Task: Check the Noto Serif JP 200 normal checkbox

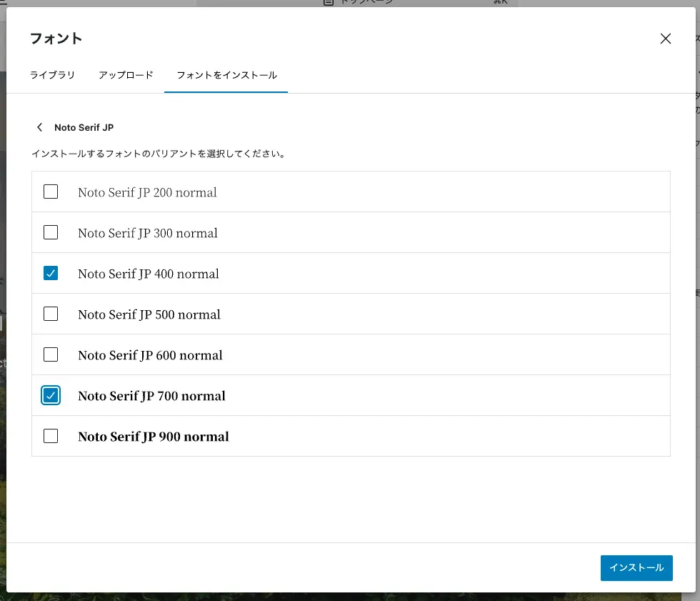Action: coord(51,192)
